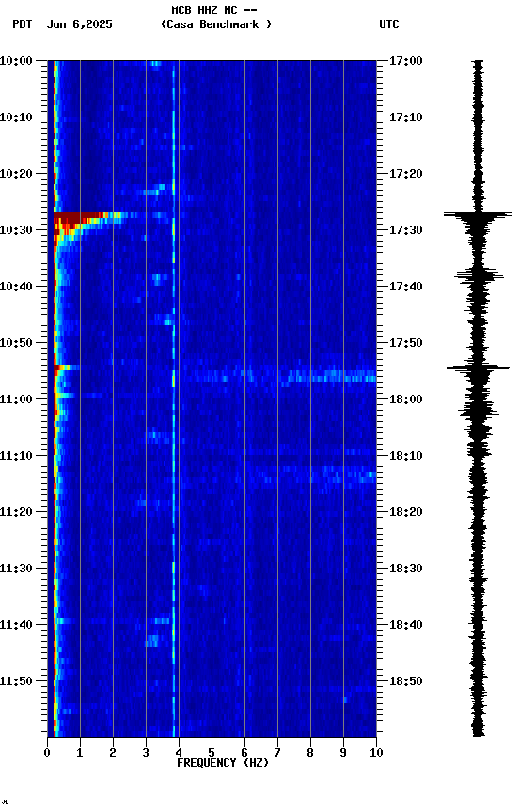This screenshot has width=519, height=812.
Task: Click the '10:10' PDT time label
Action: tap(16, 117)
